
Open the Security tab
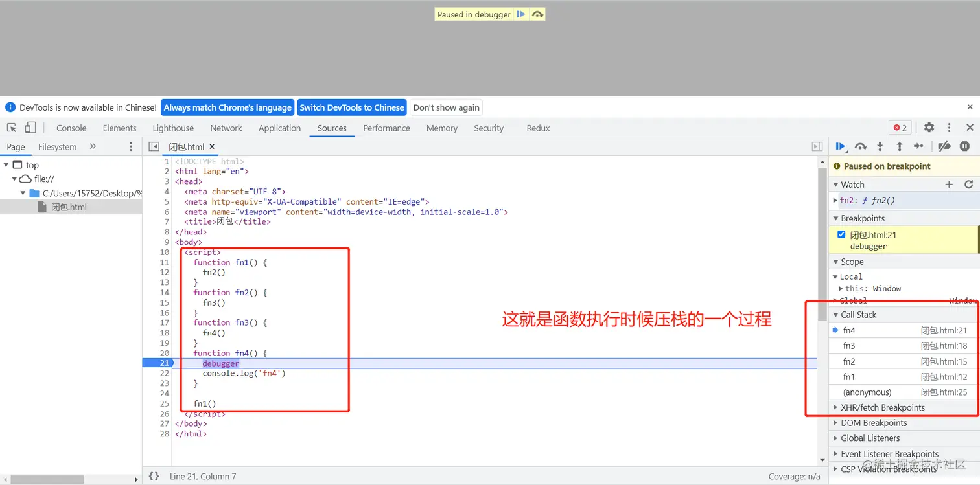[x=489, y=128]
